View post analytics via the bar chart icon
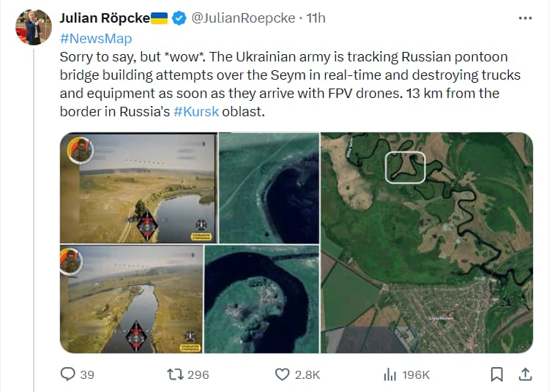The width and height of the screenshot is (552, 392). [x=389, y=374]
